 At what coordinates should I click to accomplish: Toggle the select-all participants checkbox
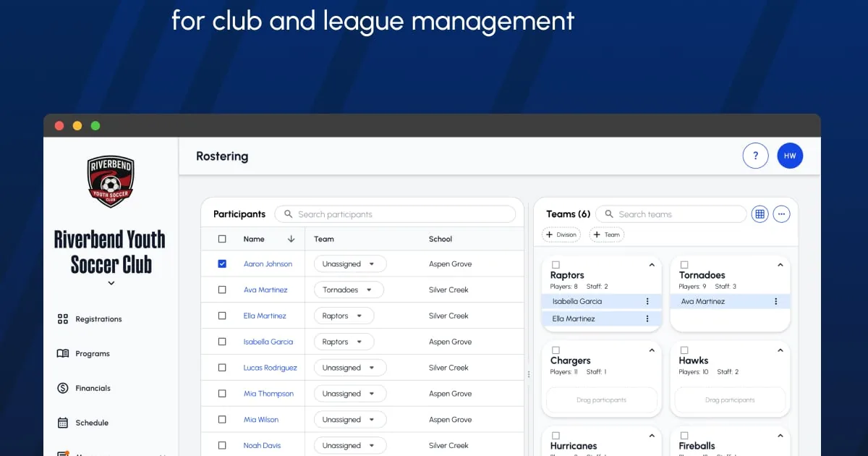tap(222, 239)
